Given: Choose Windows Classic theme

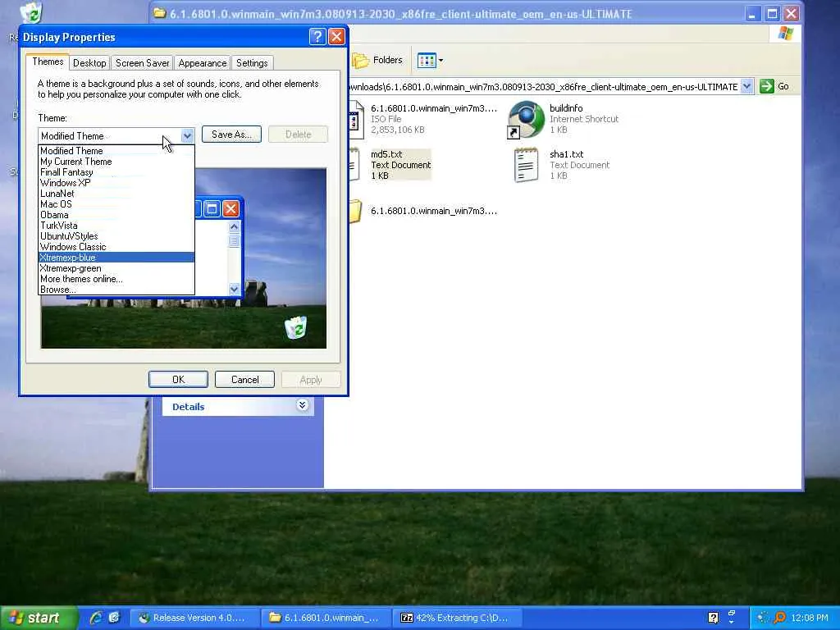Looking at the screenshot, I should [116, 247].
